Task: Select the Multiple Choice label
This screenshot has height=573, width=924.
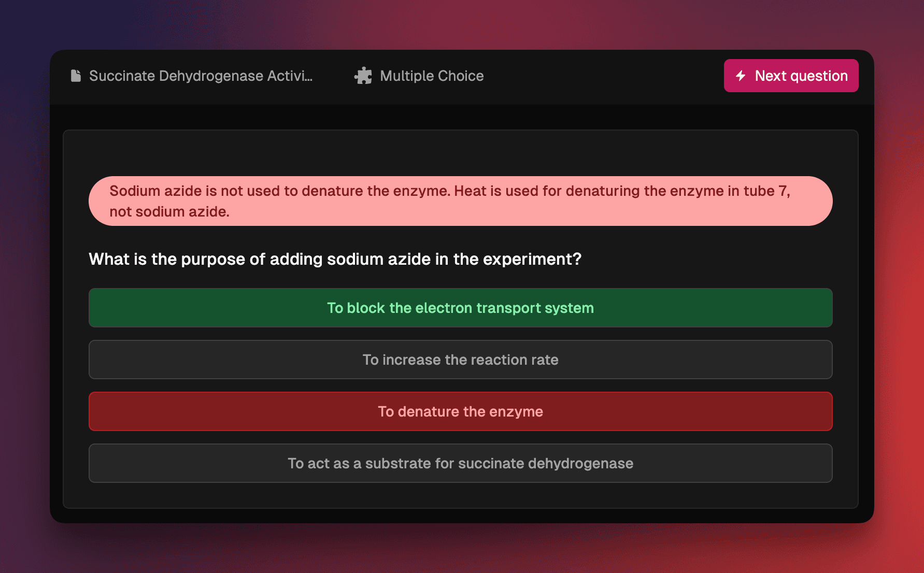Action: (x=432, y=76)
